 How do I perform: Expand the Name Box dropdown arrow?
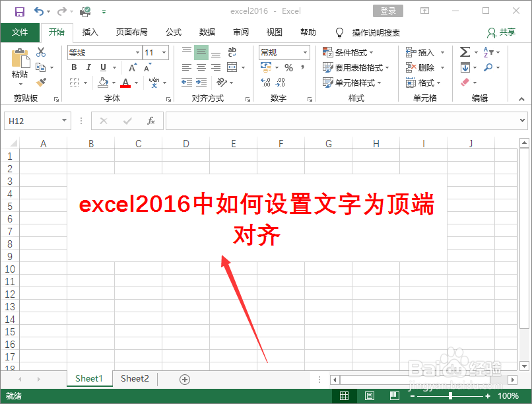[x=64, y=120]
